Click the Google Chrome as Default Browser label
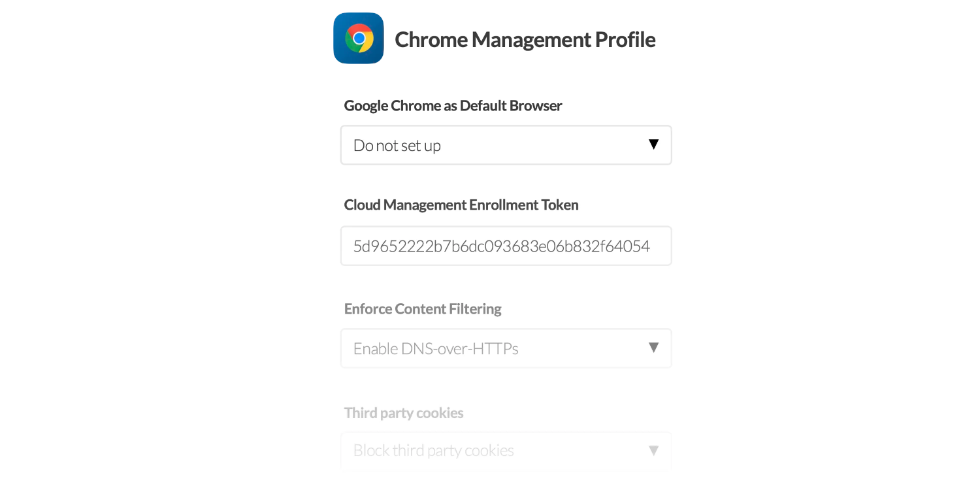Viewport: 980px width, 490px height. pos(453,105)
